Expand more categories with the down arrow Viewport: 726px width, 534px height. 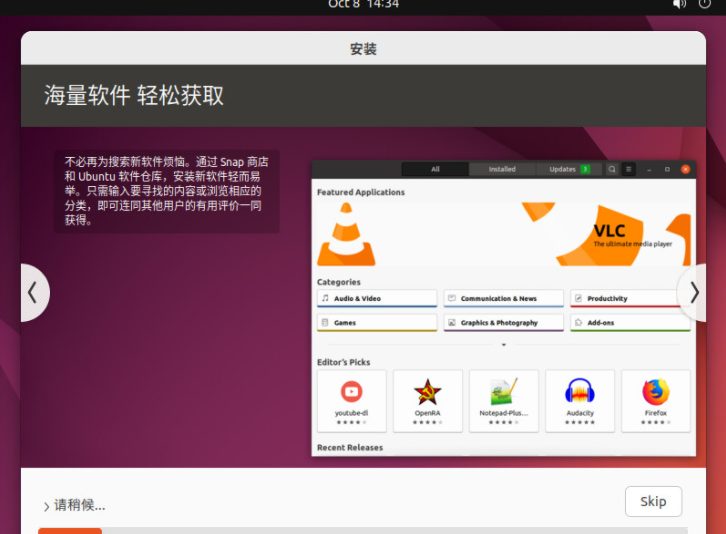pos(504,345)
